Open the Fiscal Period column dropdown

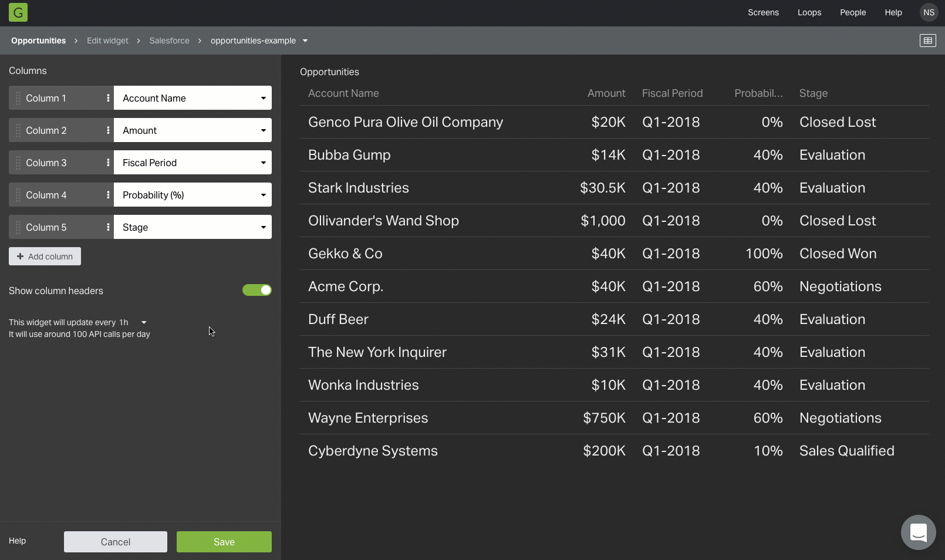point(193,163)
